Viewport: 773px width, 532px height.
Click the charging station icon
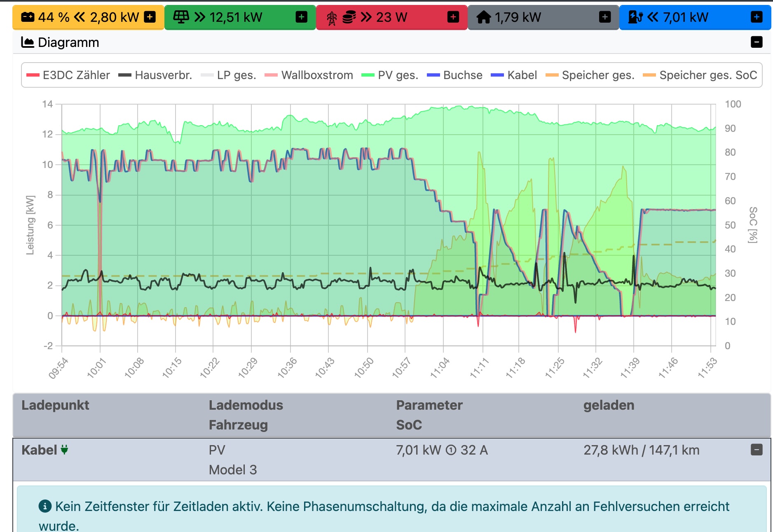(635, 17)
